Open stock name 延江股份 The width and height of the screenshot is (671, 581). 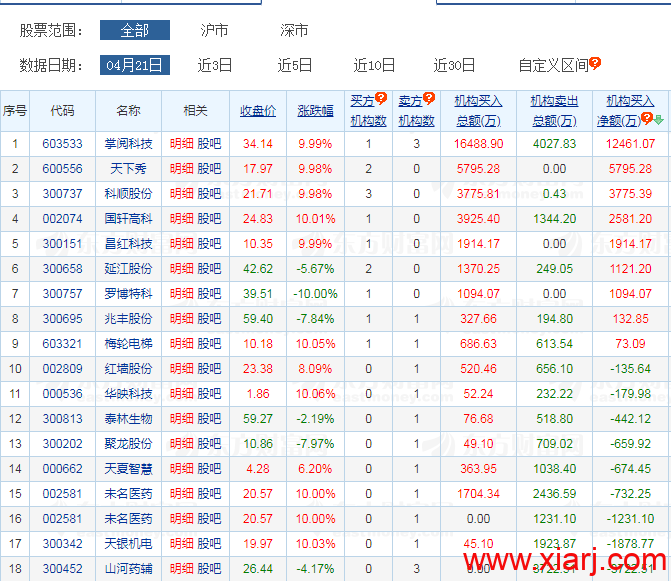[x=128, y=269]
